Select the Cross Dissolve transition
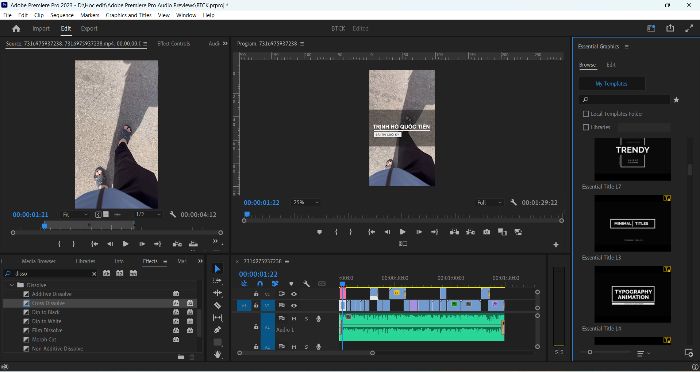The image size is (700, 372). pyautogui.click(x=49, y=303)
